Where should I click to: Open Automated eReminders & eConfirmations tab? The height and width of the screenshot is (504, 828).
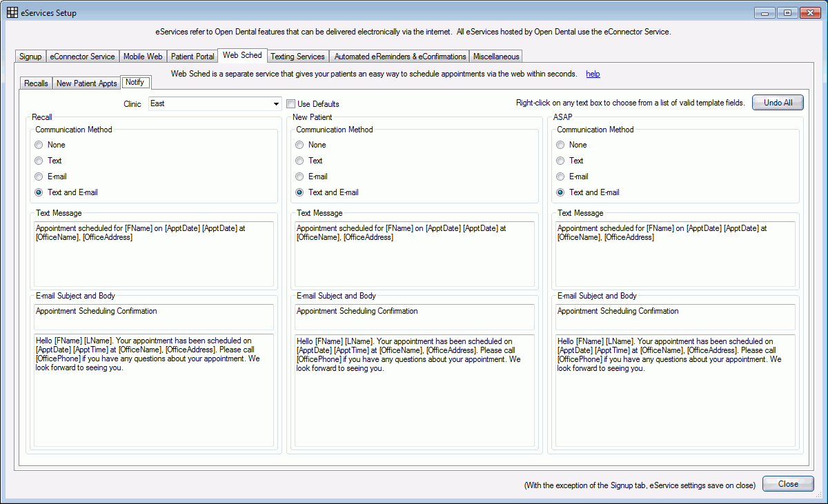399,57
